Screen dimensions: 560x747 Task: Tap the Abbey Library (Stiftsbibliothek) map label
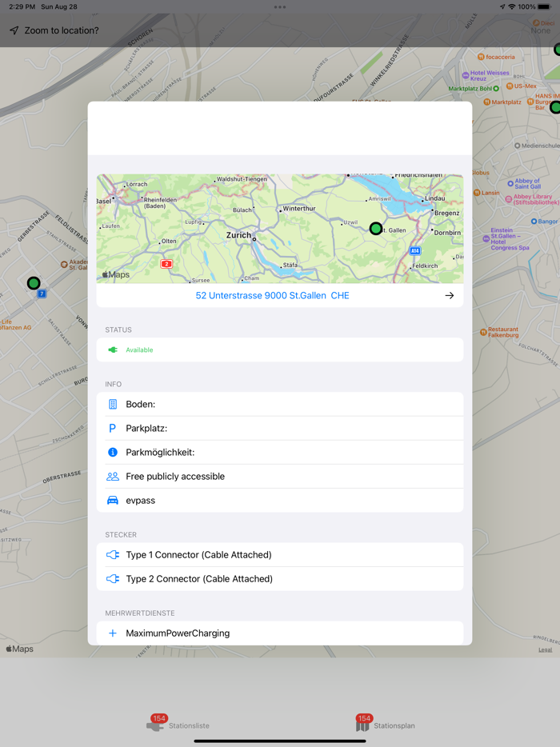pos(532,199)
